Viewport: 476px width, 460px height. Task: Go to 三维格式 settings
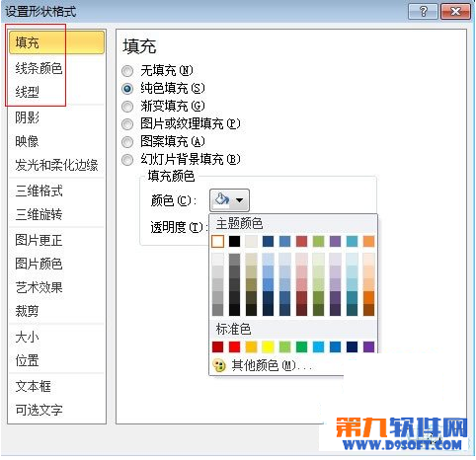(x=39, y=191)
